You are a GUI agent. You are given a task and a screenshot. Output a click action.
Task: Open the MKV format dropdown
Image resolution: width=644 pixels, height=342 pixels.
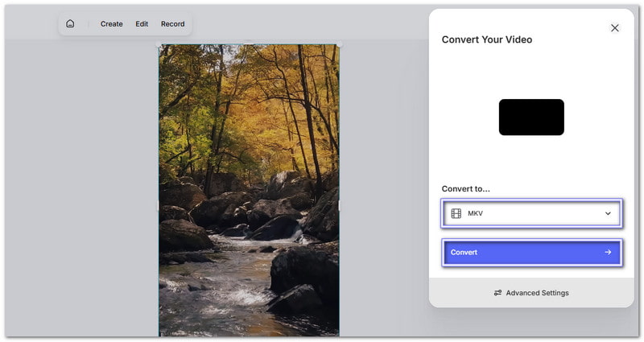tap(531, 213)
